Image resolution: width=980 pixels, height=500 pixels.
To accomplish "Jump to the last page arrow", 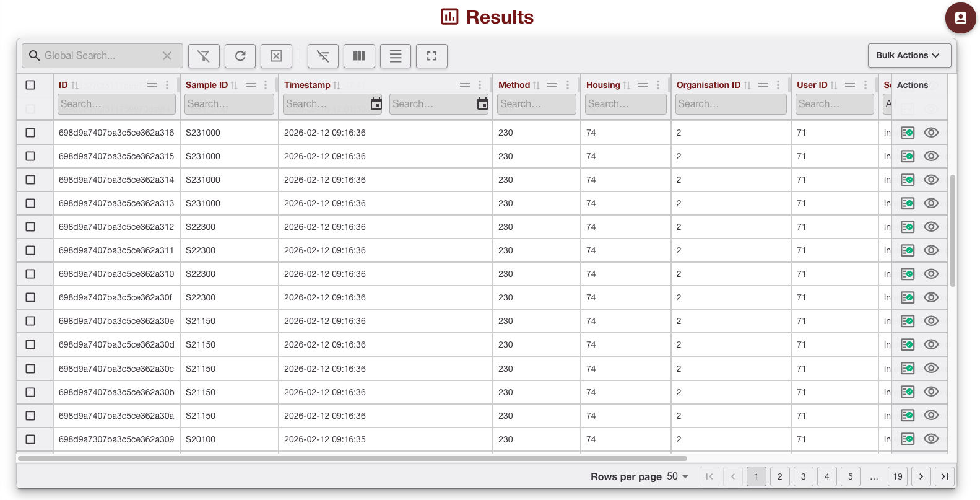I will click(945, 476).
